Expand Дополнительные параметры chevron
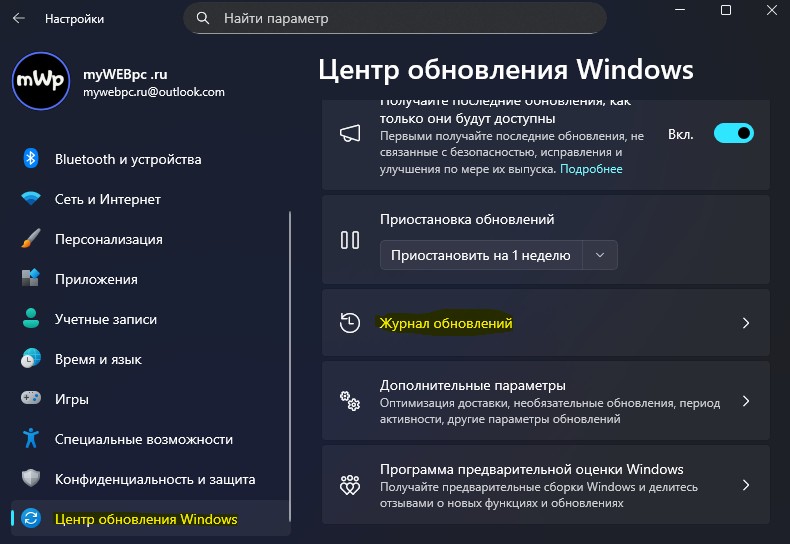 746,401
